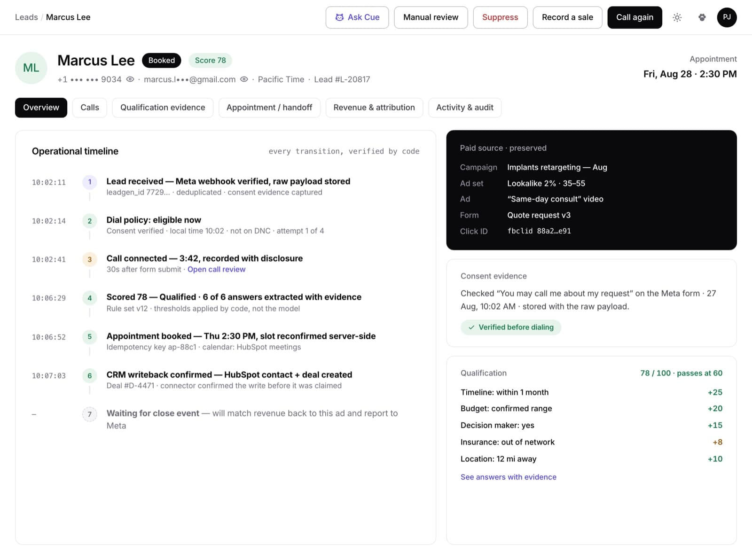Send lead to Manual review

click(x=431, y=17)
